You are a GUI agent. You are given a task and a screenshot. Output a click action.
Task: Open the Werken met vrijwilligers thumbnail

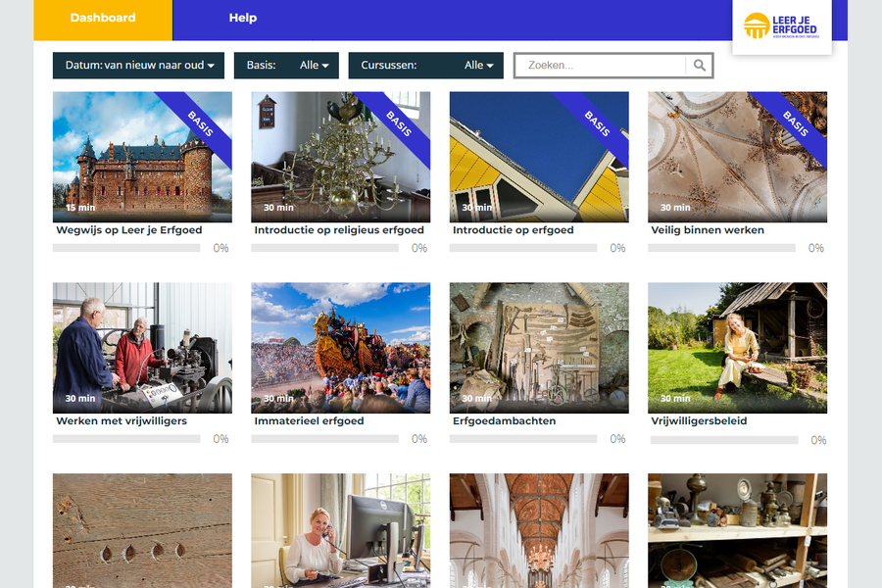pyautogui.click(x=142, y=348)
